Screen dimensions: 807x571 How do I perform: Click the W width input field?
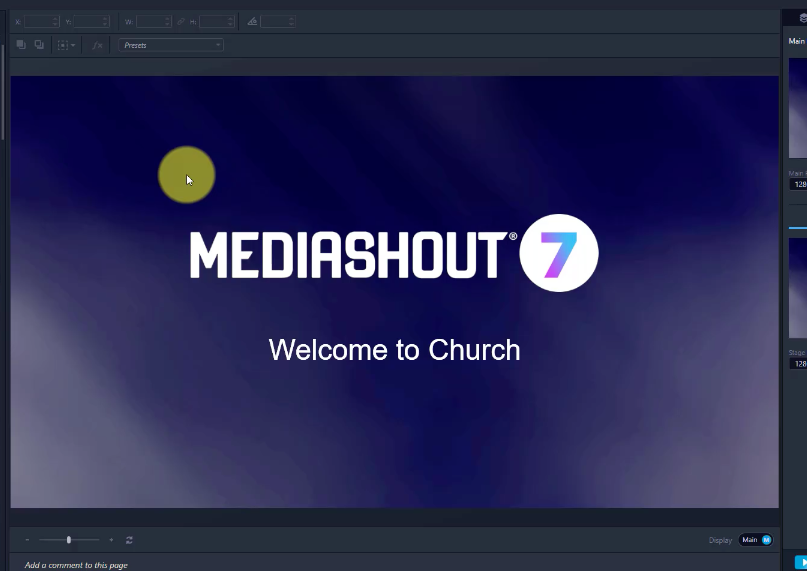click(153, 22)
